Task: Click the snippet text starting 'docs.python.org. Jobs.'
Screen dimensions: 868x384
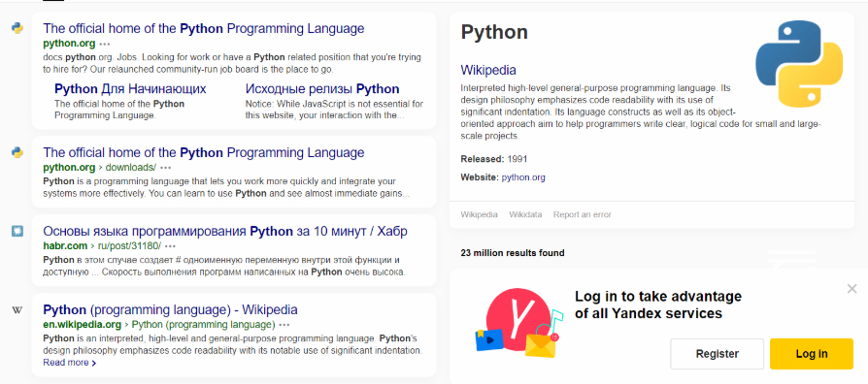Action: tap(232, 64)
